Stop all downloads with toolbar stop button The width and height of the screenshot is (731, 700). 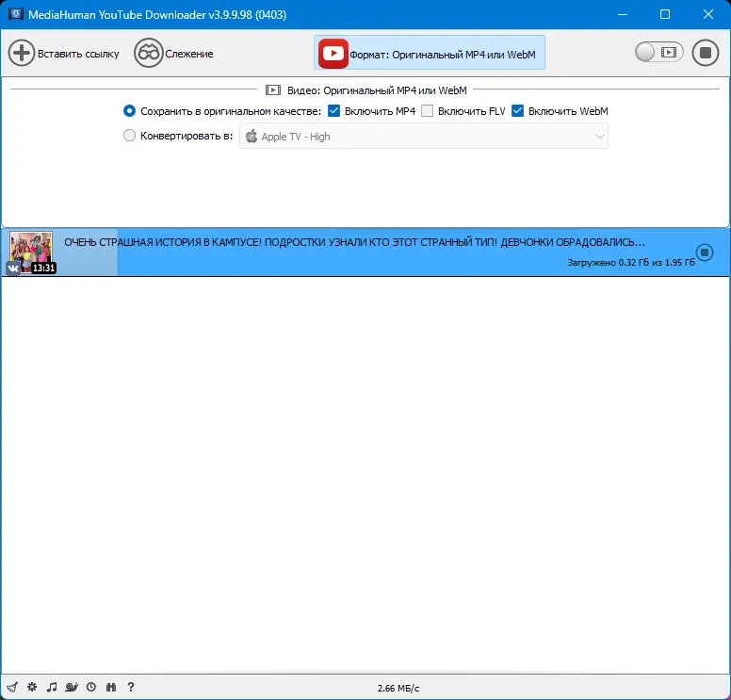click(706, 53)
